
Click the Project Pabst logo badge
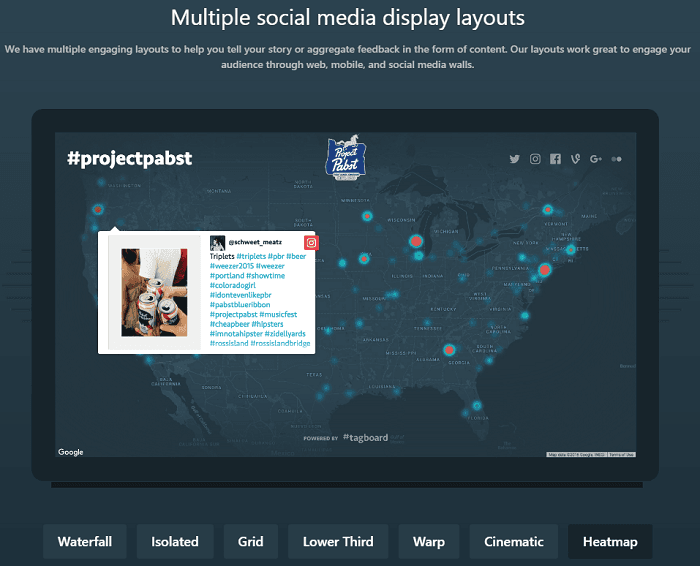click(346, 160)
